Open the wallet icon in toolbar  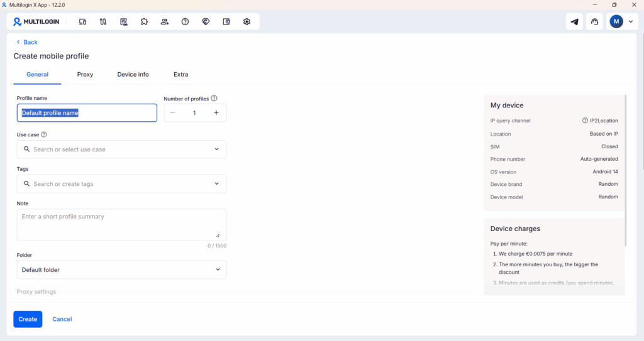pos(226,21)
